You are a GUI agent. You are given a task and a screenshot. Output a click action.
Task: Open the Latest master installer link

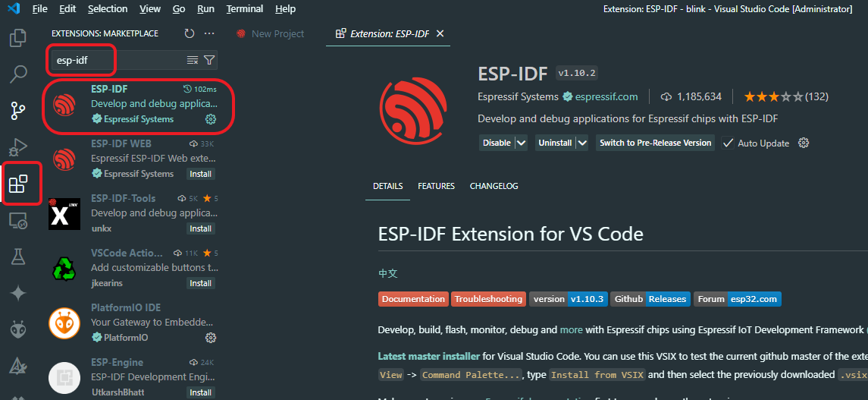428,356
